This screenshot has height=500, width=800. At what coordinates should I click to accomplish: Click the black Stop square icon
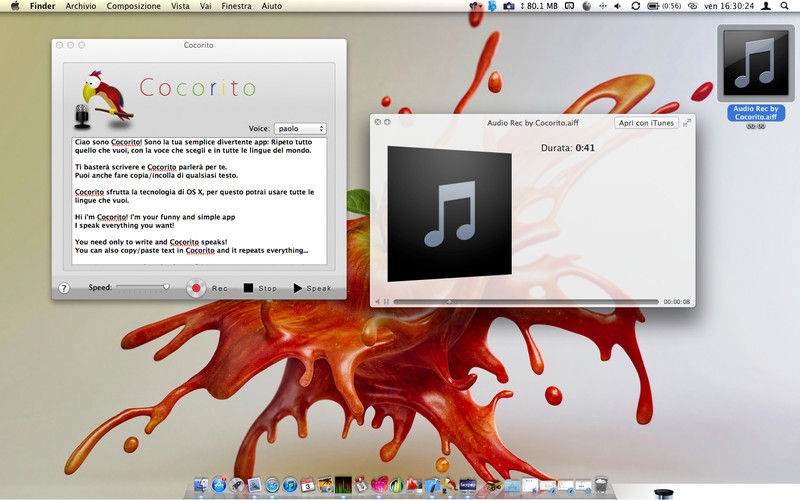(248, 288)
